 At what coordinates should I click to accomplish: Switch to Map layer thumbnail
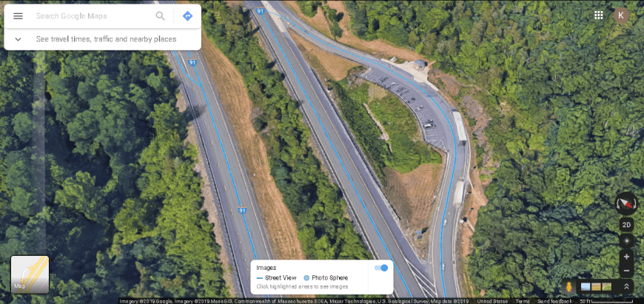click(x=30, y=274)
